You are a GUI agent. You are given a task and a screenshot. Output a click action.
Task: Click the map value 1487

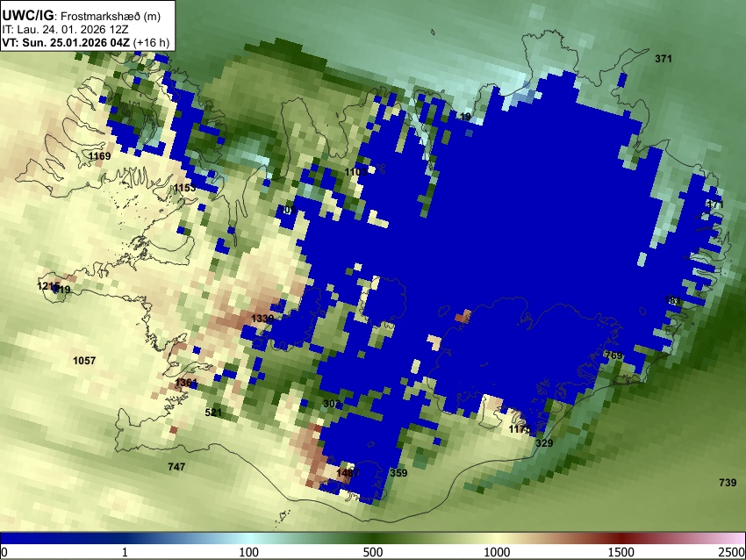tap(348, 473)
